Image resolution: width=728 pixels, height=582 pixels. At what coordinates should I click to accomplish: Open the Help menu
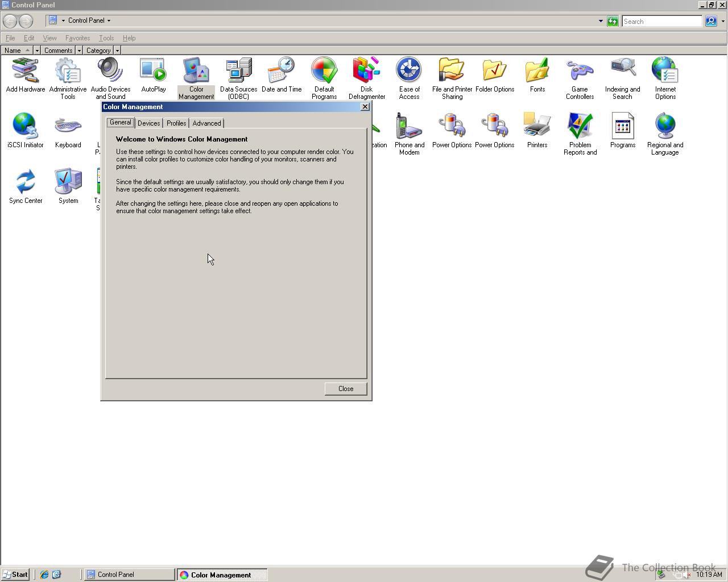129,38
